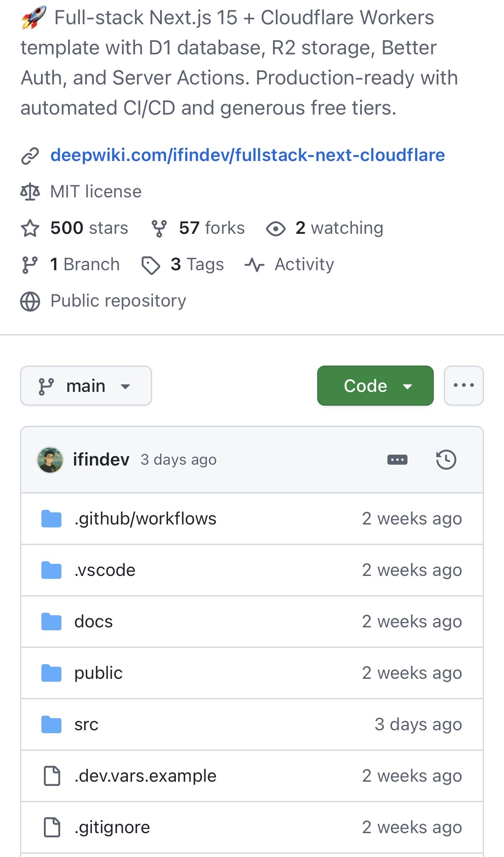Open the 1 Branch page
Viewport: 504px width, 857px height.
tap(85, 264)
